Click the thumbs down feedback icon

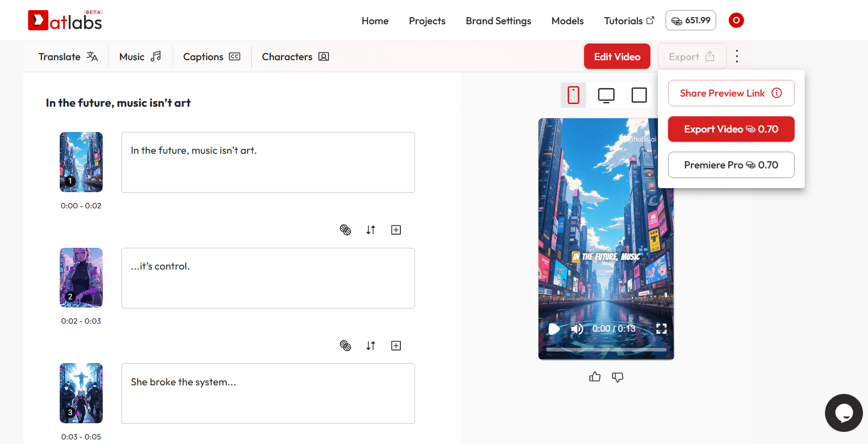click(617, 377)
